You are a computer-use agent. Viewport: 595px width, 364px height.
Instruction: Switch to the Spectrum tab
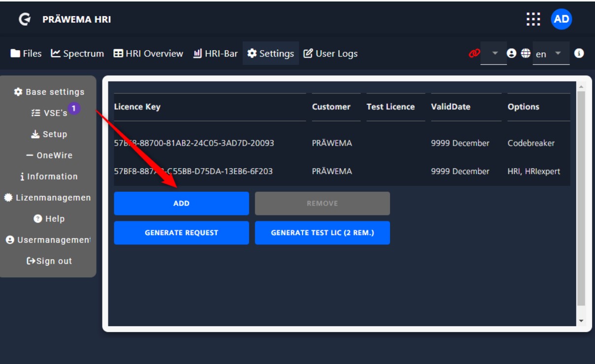click(77, 54)
